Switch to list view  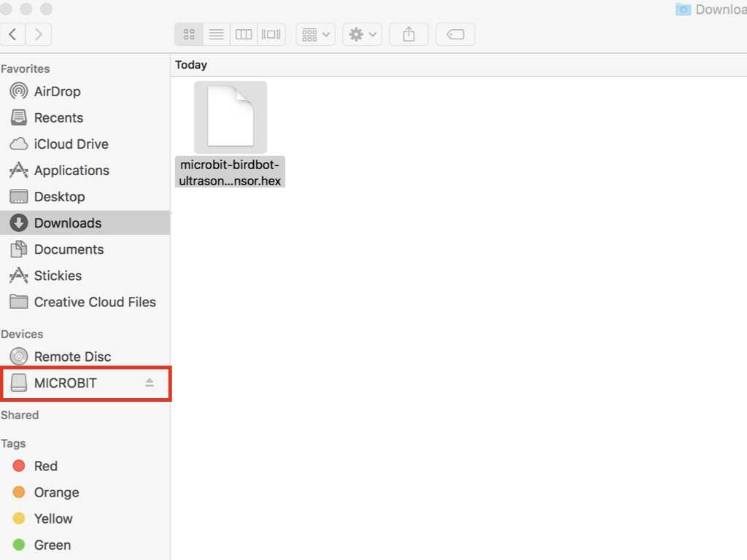tap(216, 34)
